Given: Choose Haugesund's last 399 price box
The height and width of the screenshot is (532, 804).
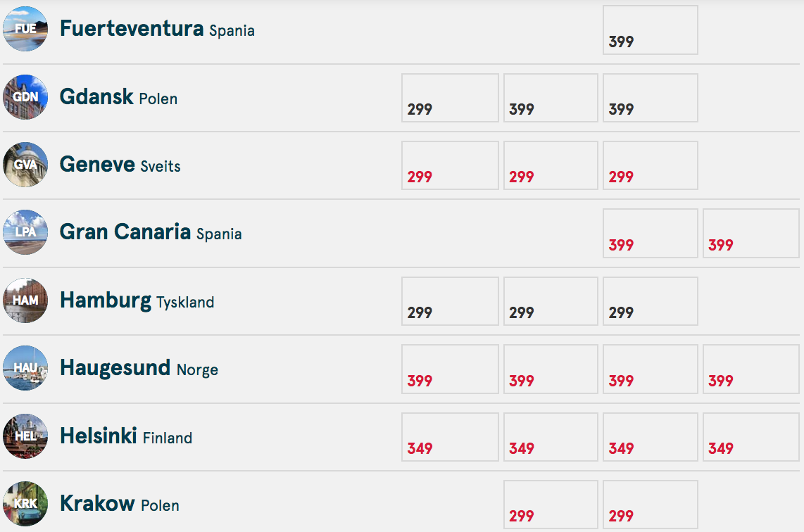Looking at the screenshot, I should pyautogui.click(x=750, y=369).
